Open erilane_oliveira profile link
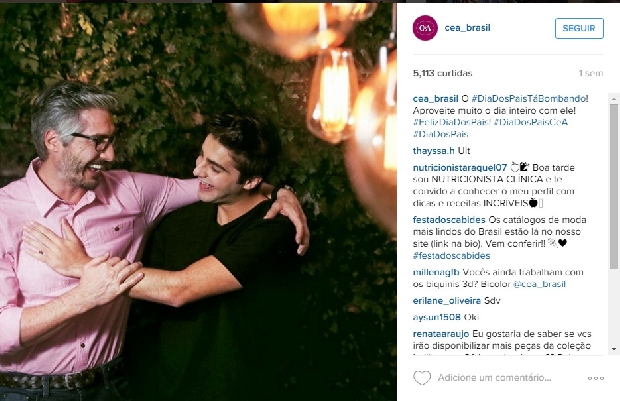This screenshot has width=620, height=401. (x=447, y=301)
